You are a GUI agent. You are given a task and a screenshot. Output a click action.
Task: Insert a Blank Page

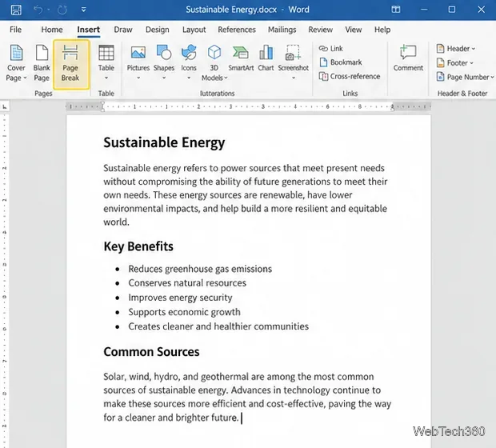(x=42, y=63)
